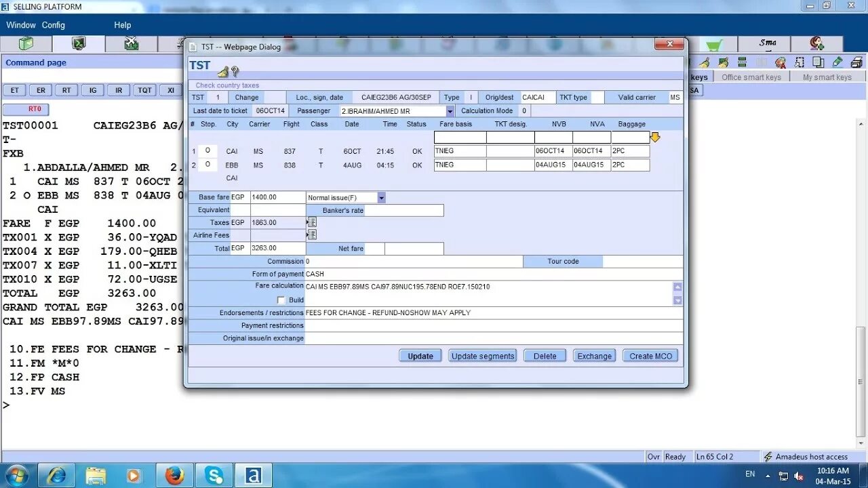Click the IR smart key button
Image resolution: width=868 pixels, height=488 pixels.
point(119,90)
